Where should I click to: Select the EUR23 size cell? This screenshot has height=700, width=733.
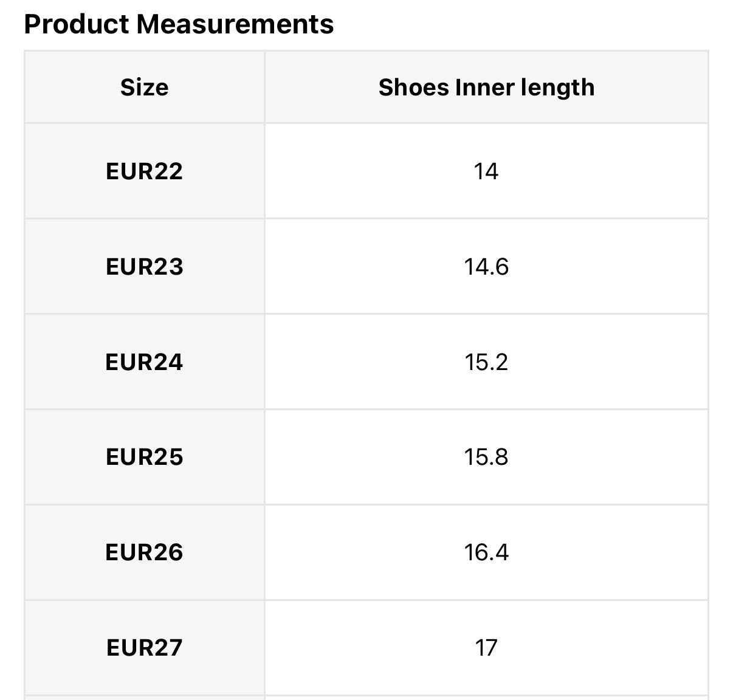pyautogui.click(x=144, y=267)
